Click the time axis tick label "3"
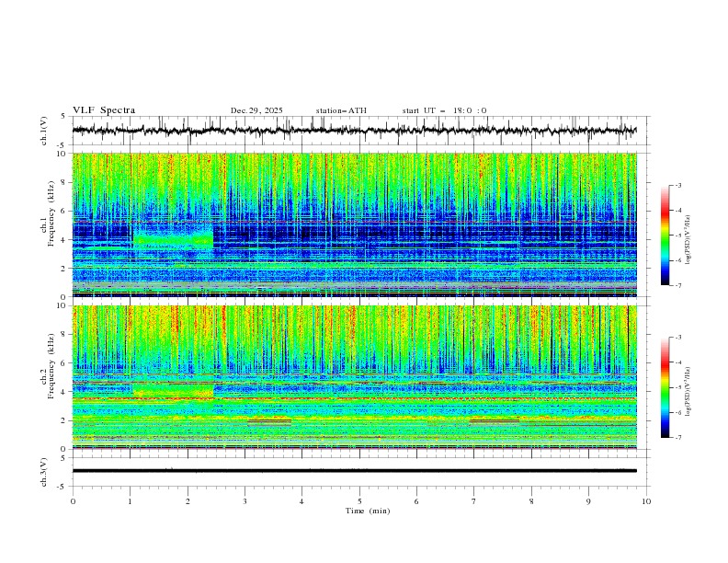Viewport: 728px width, 563px height. (x=245, y=501)
